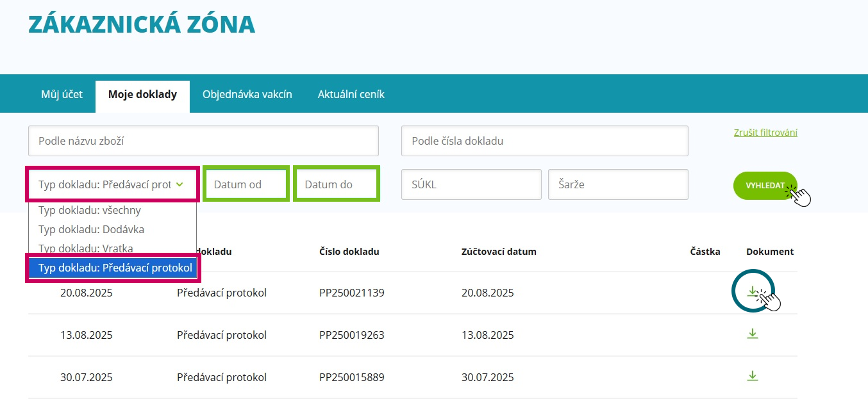This screenshot has height=415, width=868.
Task: Click Zrušit filtrování link
Action: coord(765,133)
